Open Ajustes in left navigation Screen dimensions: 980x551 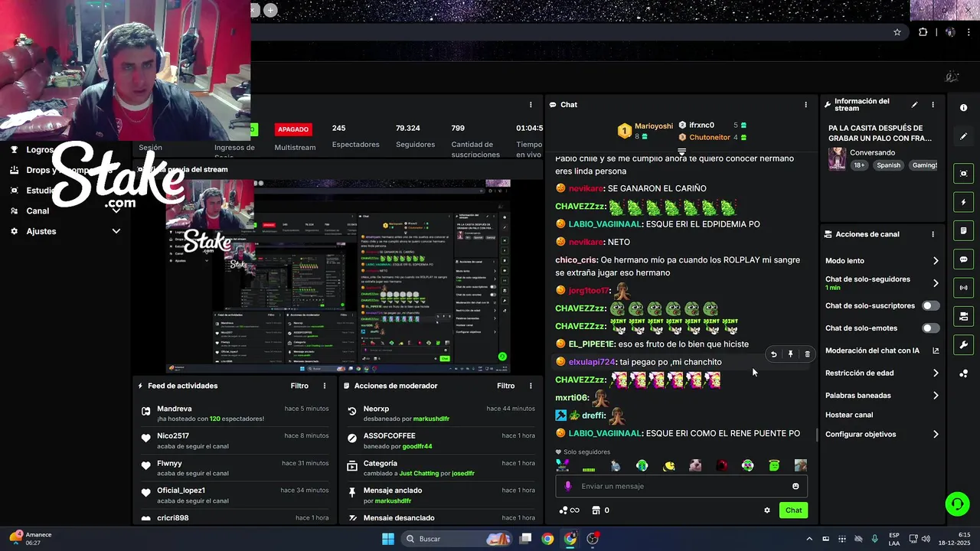click(41, 231)
